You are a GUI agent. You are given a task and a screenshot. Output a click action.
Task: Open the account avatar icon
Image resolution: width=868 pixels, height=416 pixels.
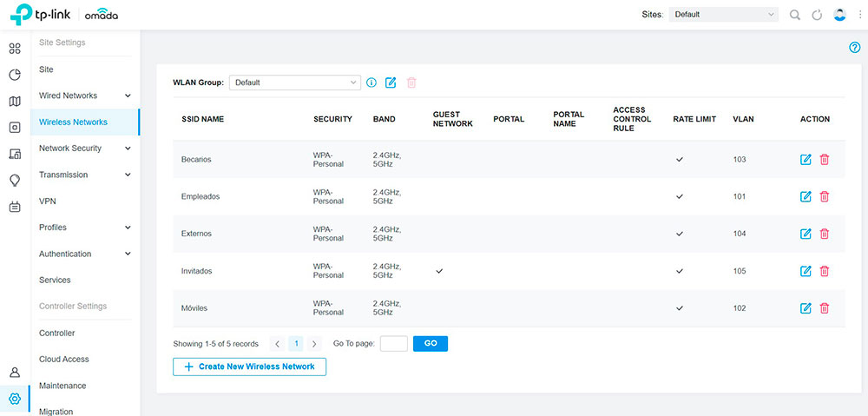(839, 15)
